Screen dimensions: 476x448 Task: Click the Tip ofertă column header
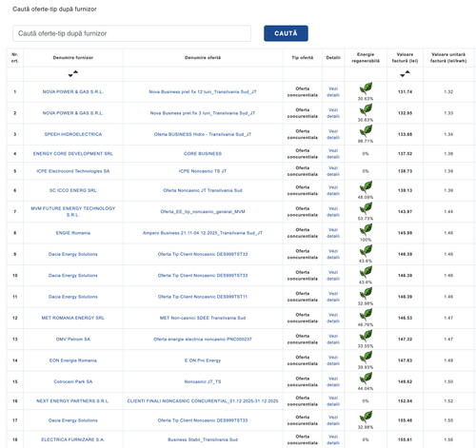tap(303, 57)
